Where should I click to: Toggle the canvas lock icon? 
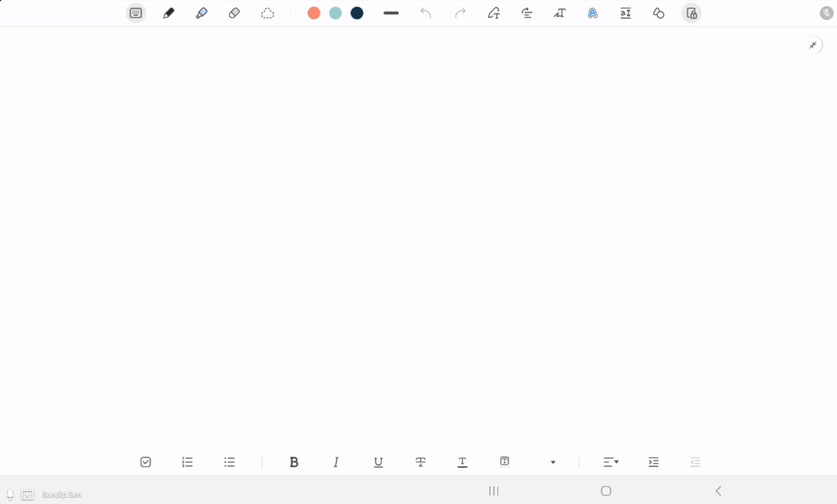click(x=691, y=13)
